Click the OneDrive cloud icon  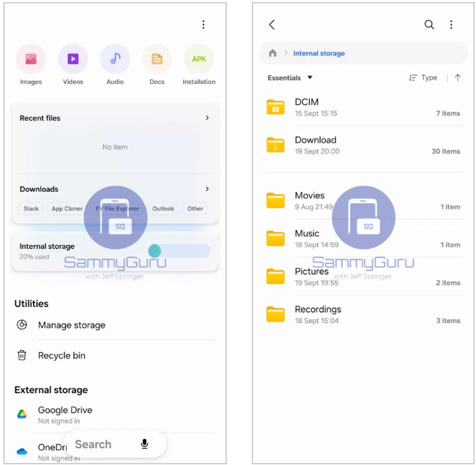tap(22, 452)
